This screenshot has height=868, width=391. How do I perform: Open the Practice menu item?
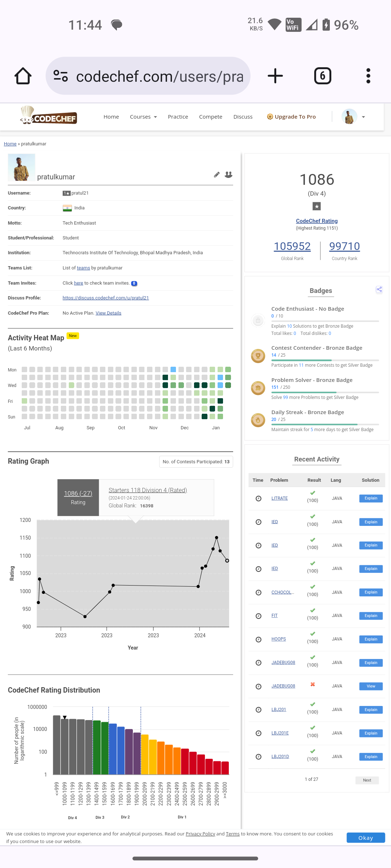pos(178,117)
